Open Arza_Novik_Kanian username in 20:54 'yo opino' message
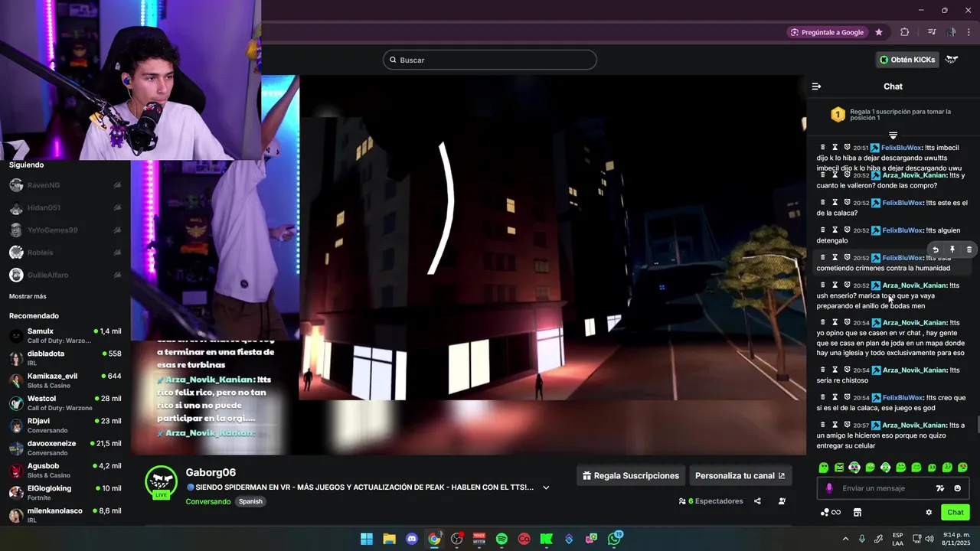The height and width of the screenshot is (551, 980). (915, 323)
